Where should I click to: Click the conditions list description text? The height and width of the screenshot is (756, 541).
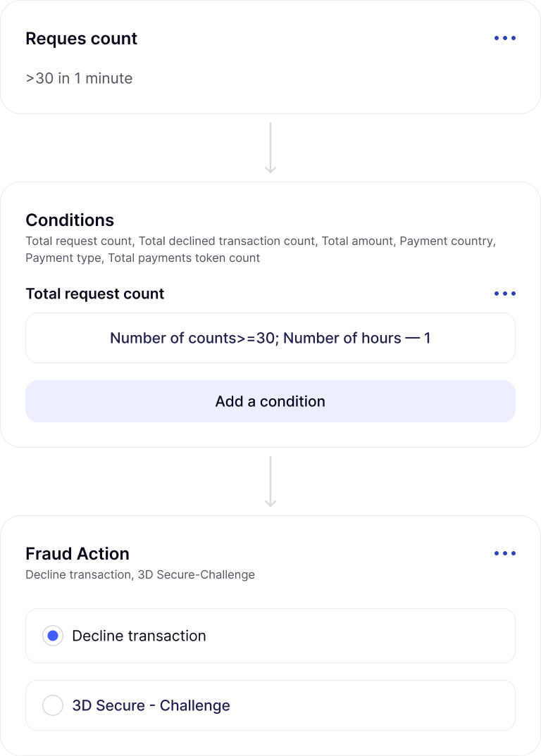pos(261,249)
